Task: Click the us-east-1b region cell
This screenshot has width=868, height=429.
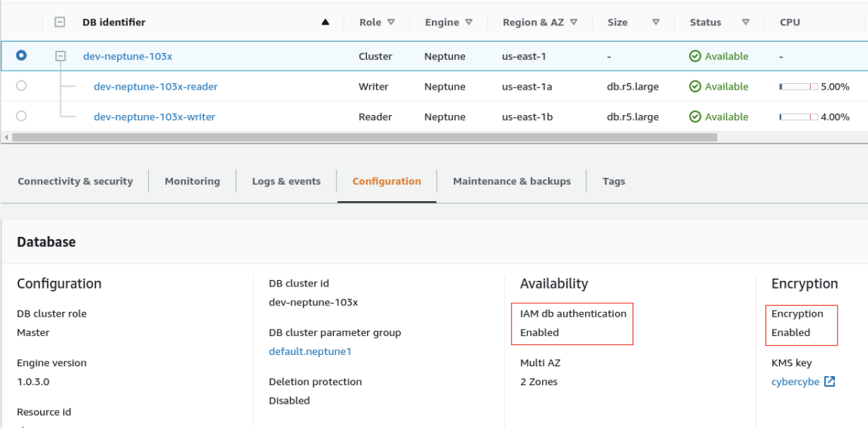Action: point(527,117)
